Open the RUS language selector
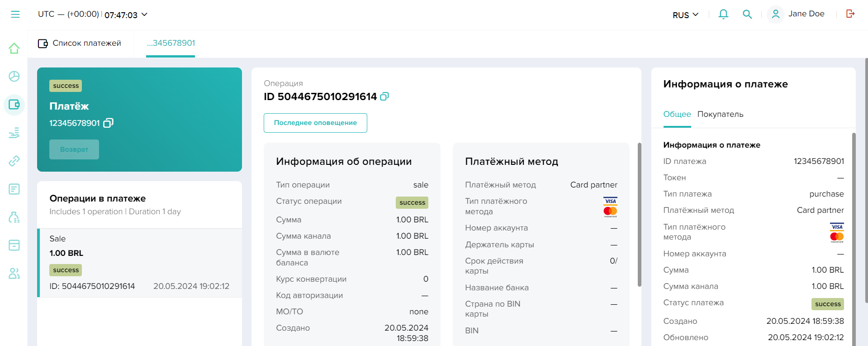868x346 pixels. click(x=685, y=15)
